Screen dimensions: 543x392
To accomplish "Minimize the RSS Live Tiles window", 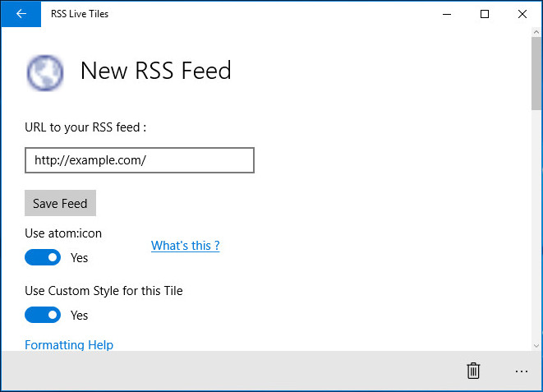I will pyautogui.click(x=447, y=14).
